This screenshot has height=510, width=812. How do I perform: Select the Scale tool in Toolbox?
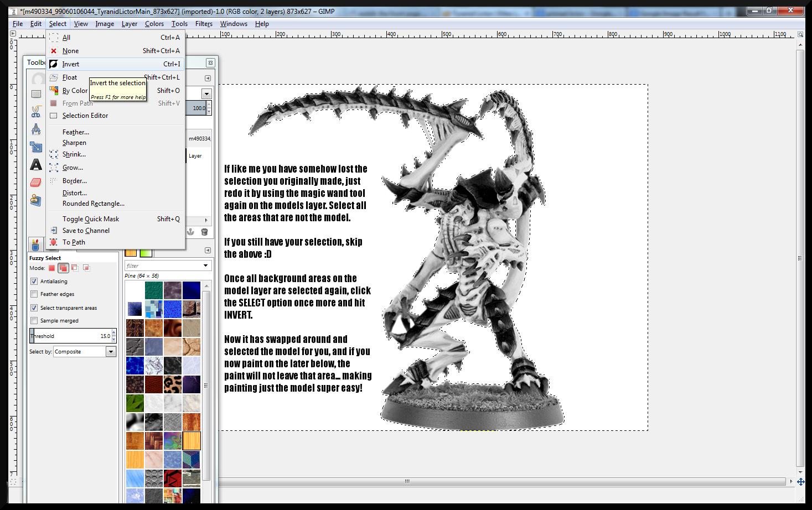(36, 147)
